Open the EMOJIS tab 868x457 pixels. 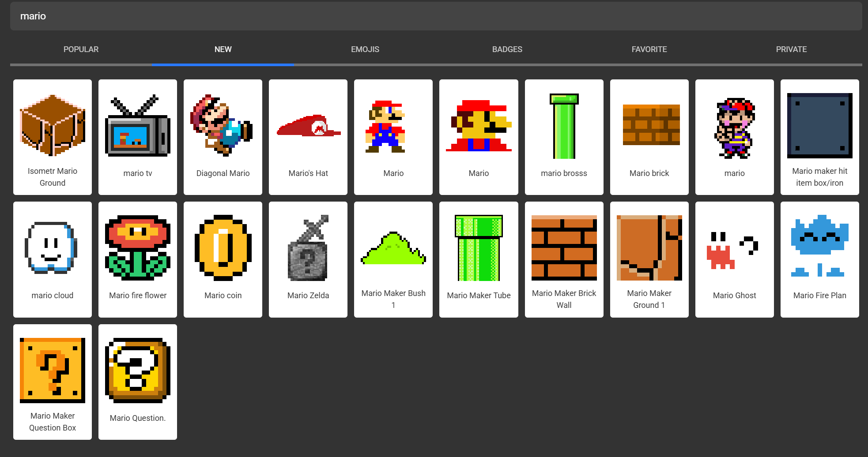[x=365, y=49]
